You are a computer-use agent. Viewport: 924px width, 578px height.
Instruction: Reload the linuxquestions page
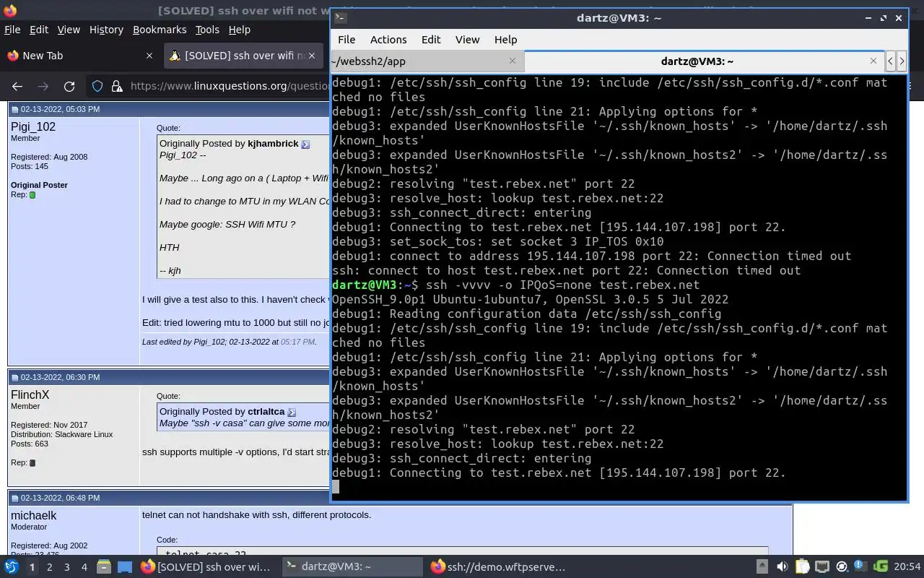[69, 86]
